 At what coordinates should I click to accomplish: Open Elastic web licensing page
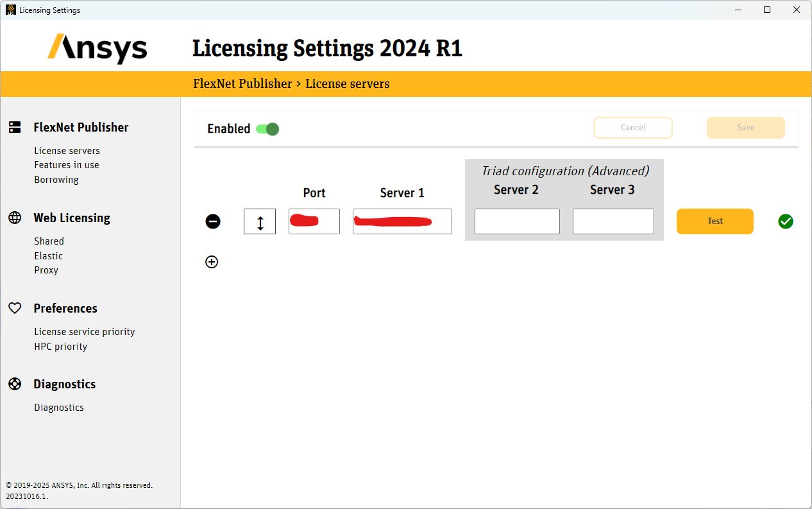point(49,255)
